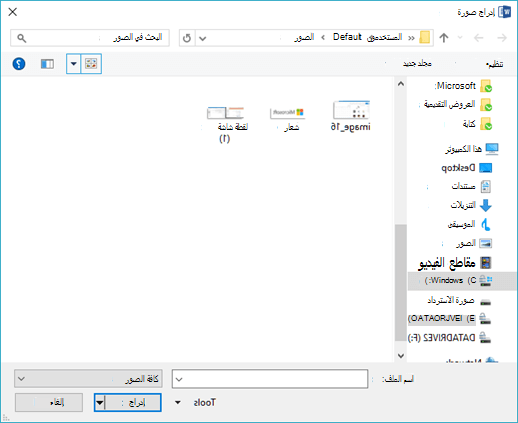Click the pictures icon (الصور) in sidebar
This screenshot has width=518, height=423.
click(x=486, y=243)
